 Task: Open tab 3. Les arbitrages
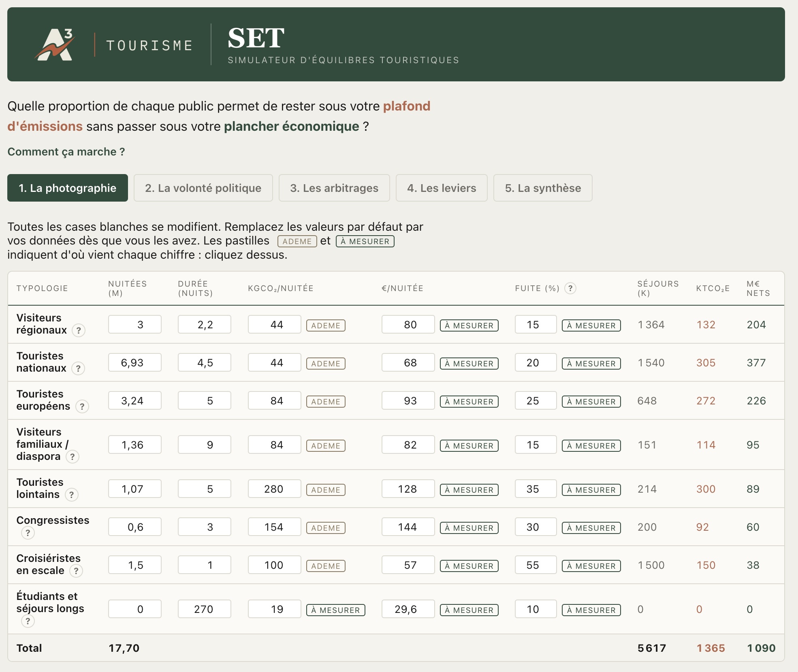(334, 188)
